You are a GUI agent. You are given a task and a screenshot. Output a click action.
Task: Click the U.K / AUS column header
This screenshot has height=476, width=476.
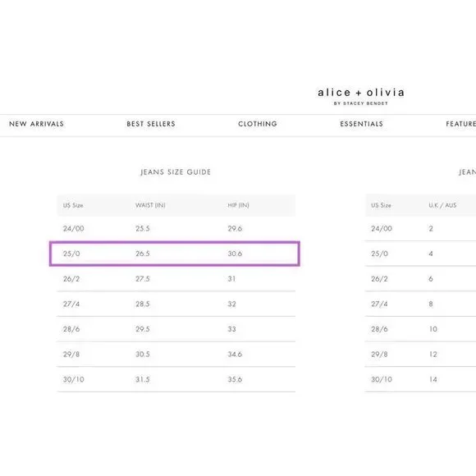pos(442,205)
